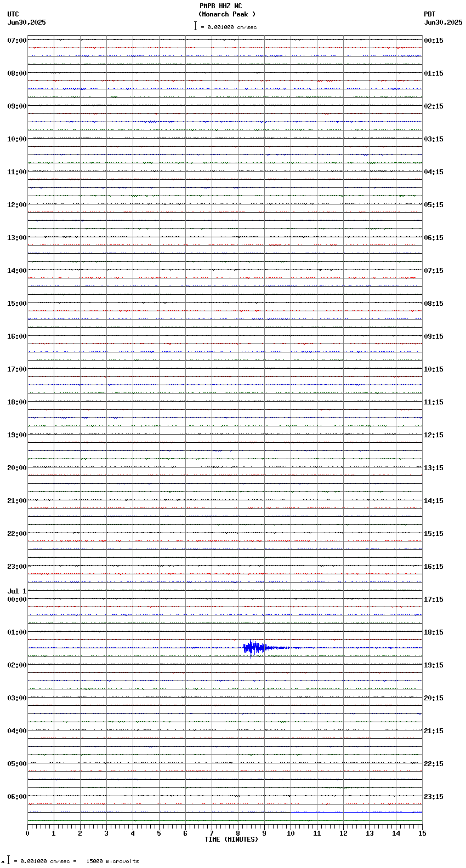This screenshot has width=466, height=868.
Task: Click the 23:15 PDT row label
Action: pyautogui.click(x=434, y=797)
